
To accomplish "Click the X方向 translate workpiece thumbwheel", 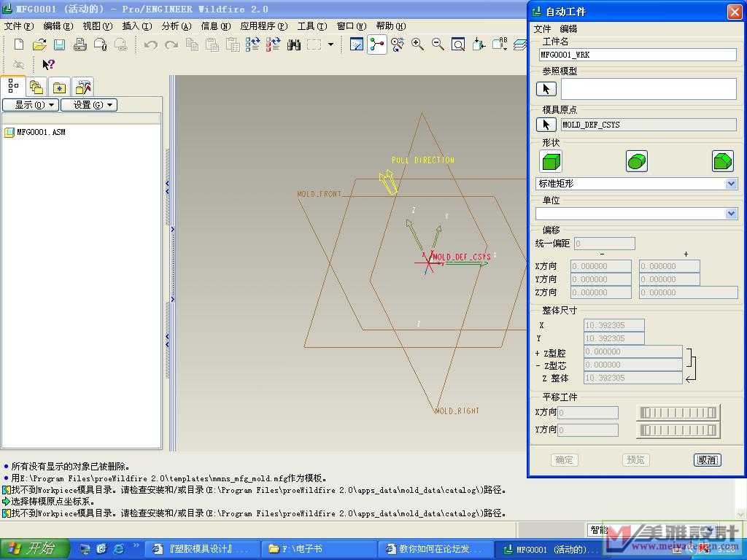I will 678,413.
